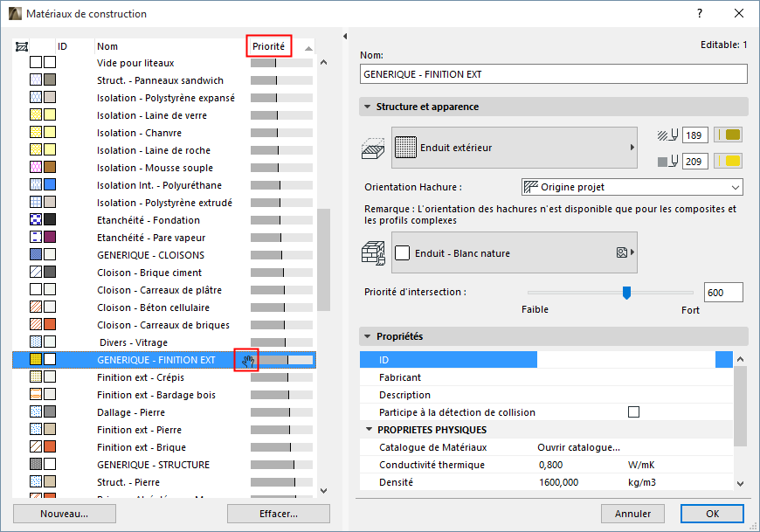The width and height of the screenshot is (760, 532).
Task: Click the Nouveau... button
Action: click(x=65, y=514)
